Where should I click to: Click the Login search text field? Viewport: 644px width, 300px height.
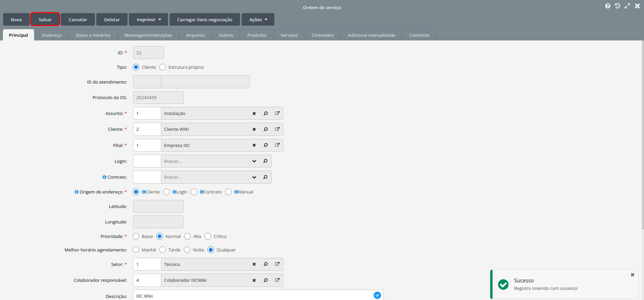coord(205,161)
